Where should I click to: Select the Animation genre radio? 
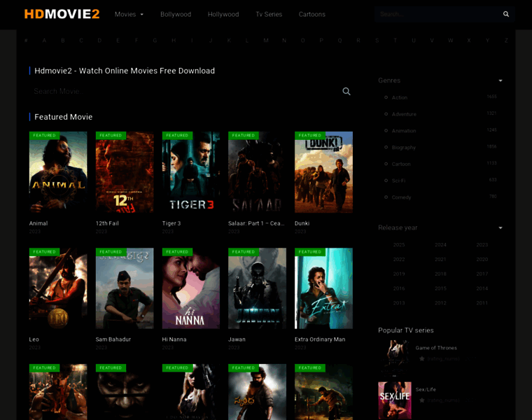point(386,131)
